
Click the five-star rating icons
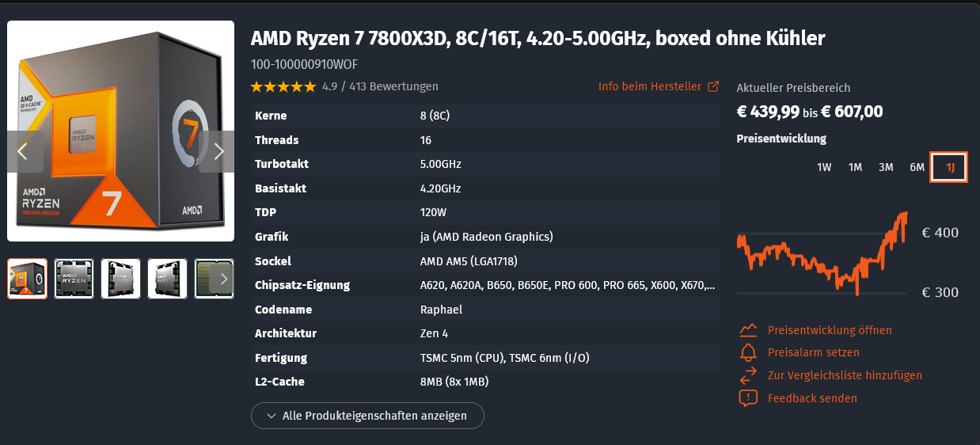(283, 86)
